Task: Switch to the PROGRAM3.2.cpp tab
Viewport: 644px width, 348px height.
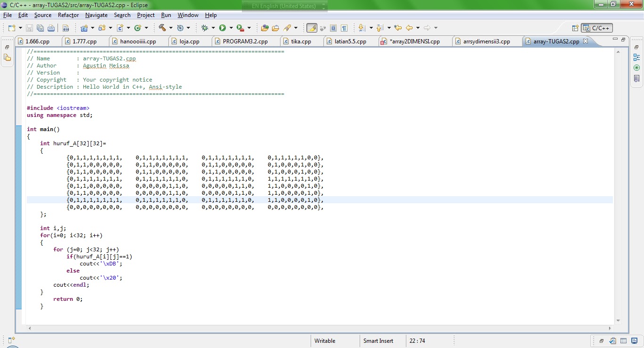Action: 245,41
